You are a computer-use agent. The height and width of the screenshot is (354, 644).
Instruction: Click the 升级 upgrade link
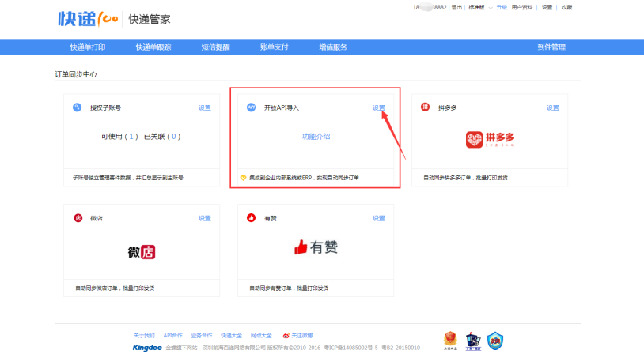[502, 7]
